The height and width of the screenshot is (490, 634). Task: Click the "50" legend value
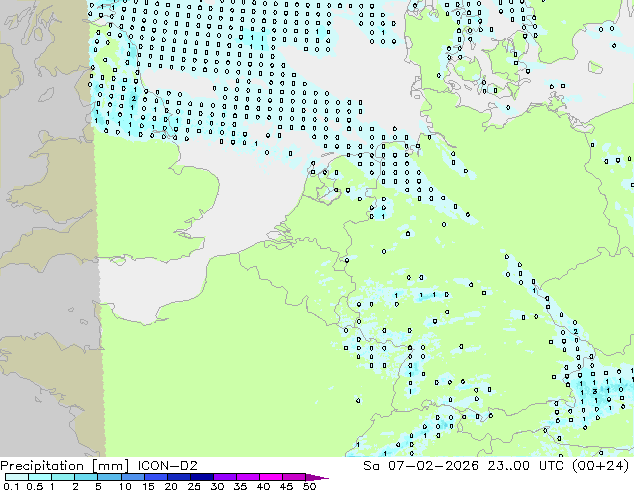coord(309,486)
